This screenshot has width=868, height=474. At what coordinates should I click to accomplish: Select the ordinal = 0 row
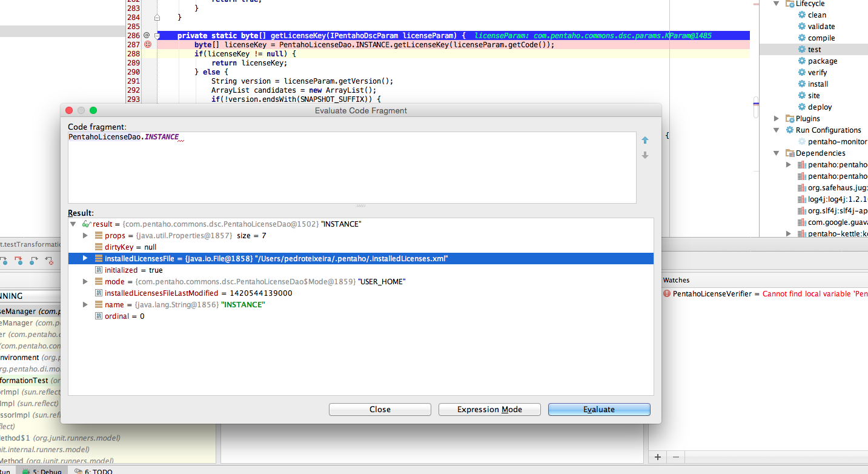pos(361,316)
